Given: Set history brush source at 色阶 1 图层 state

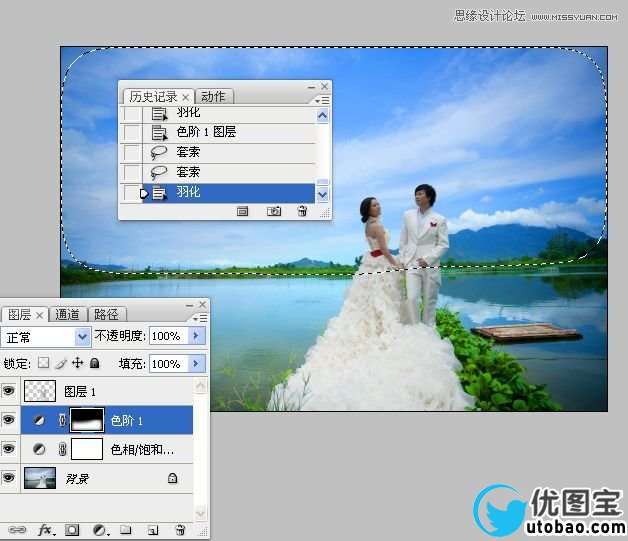Looking at the screenshot, I should pos(131,133).
